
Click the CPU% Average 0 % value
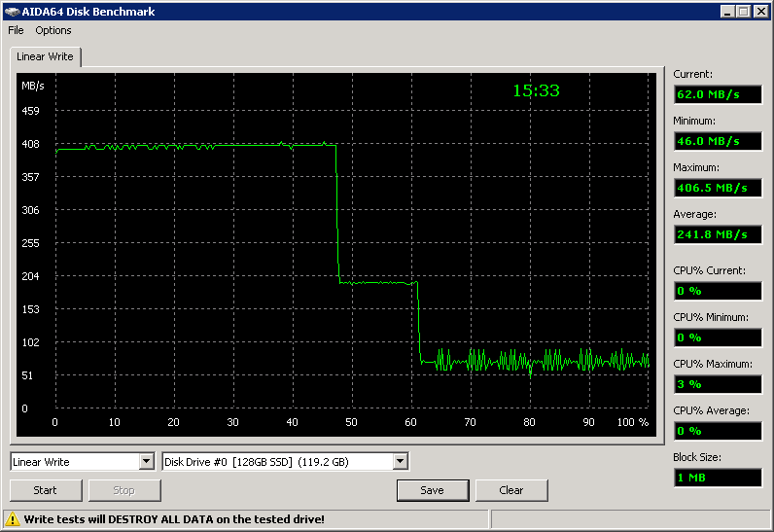point(718,431)
